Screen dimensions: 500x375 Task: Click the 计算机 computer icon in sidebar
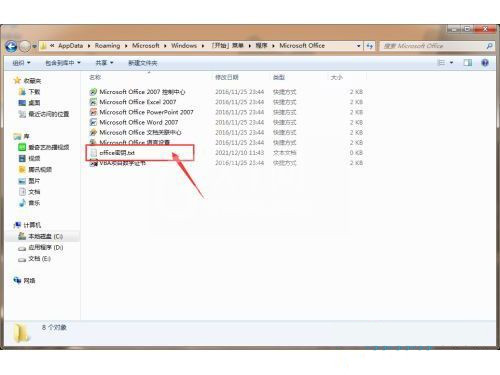tap(17, 225)
